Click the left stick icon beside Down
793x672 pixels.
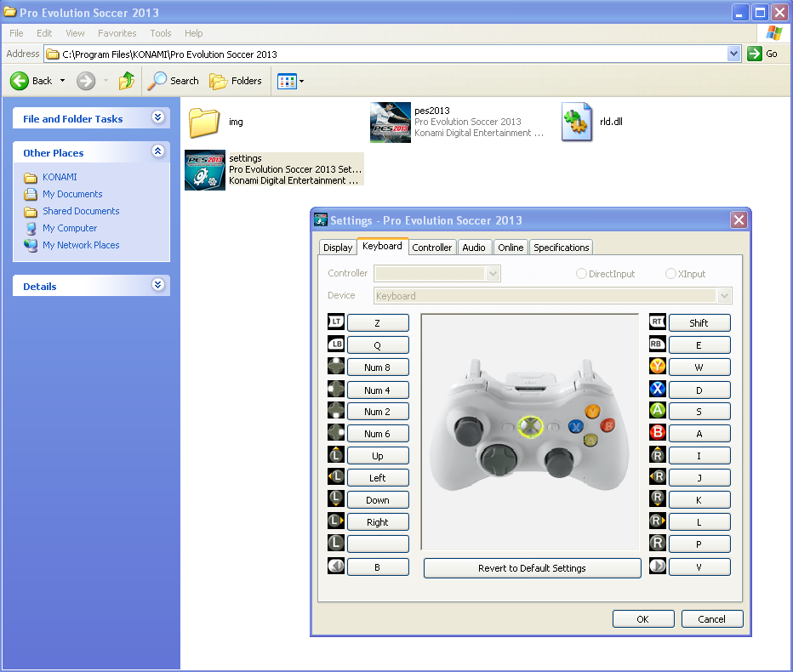[336, 498]
